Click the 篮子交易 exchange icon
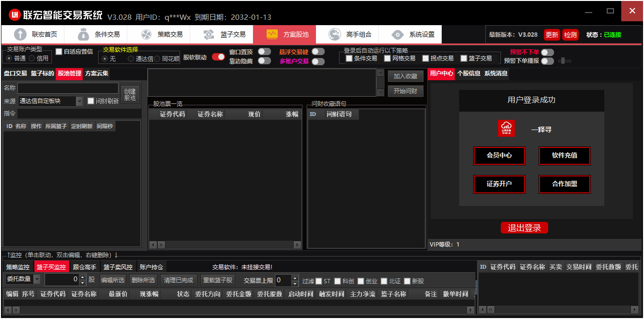644x319 pixels. (x=209, y=34)
